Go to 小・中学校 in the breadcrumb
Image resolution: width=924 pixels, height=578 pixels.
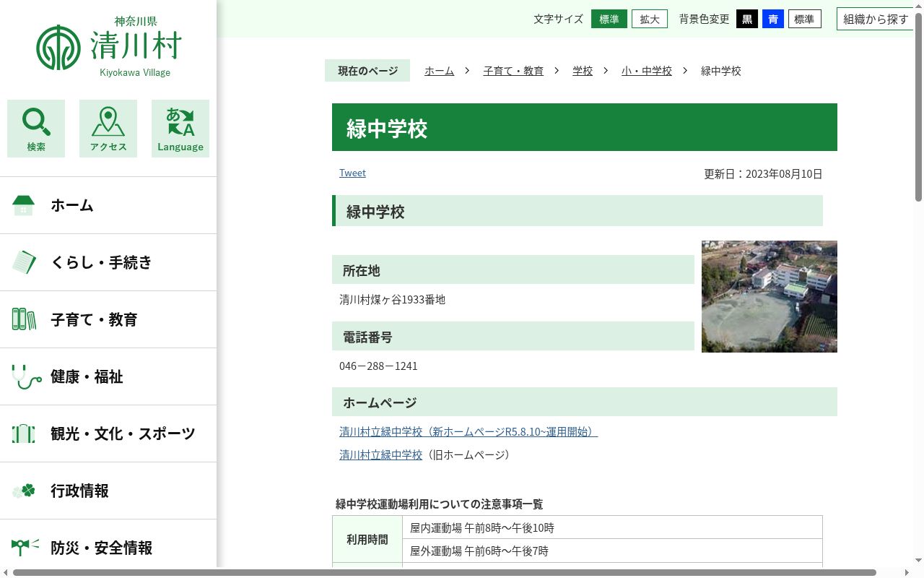(647, 71)
